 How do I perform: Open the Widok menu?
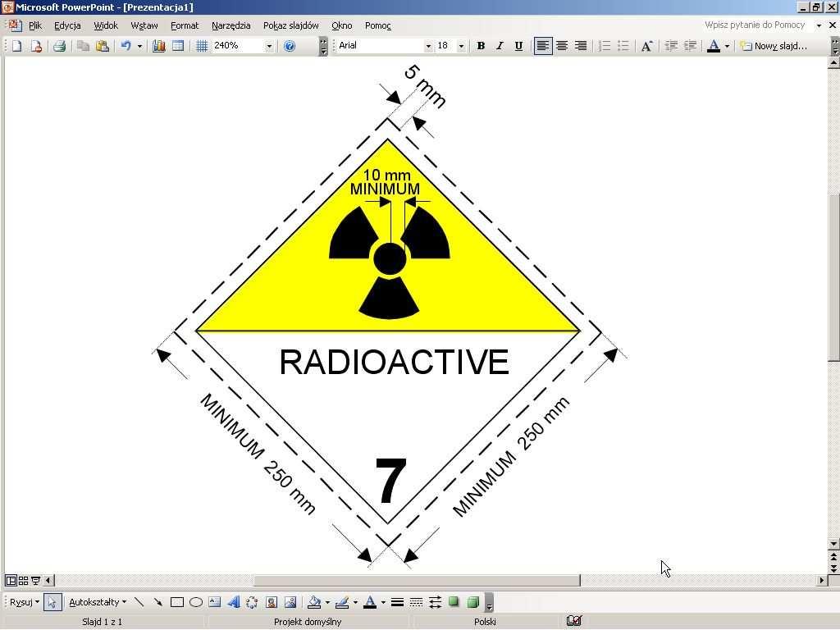point(106,25)
